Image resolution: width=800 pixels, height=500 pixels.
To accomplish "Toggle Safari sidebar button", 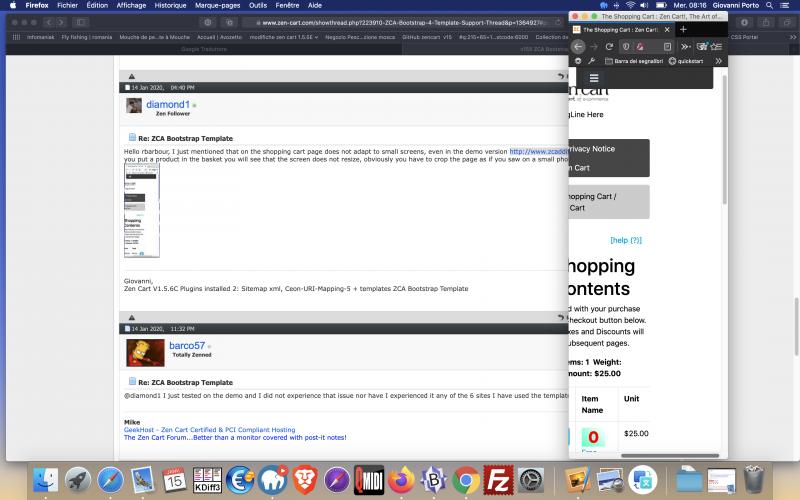I will pos(81,22).
